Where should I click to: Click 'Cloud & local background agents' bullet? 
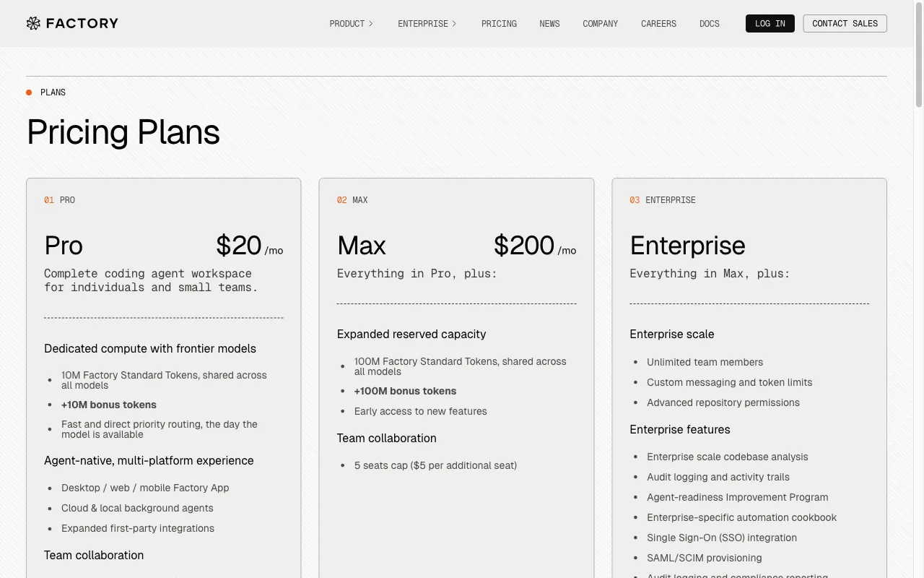pyautogui.click(x=137, y=509)
